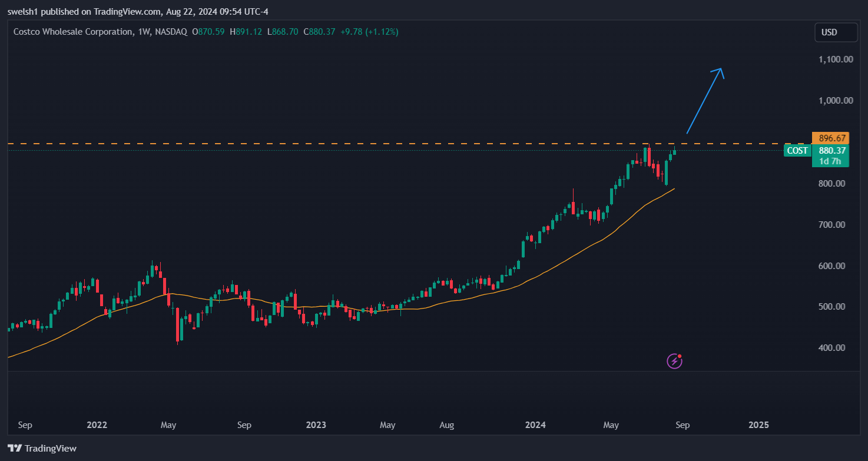Click the 2023 label on time axis

(x=317, y=424)
